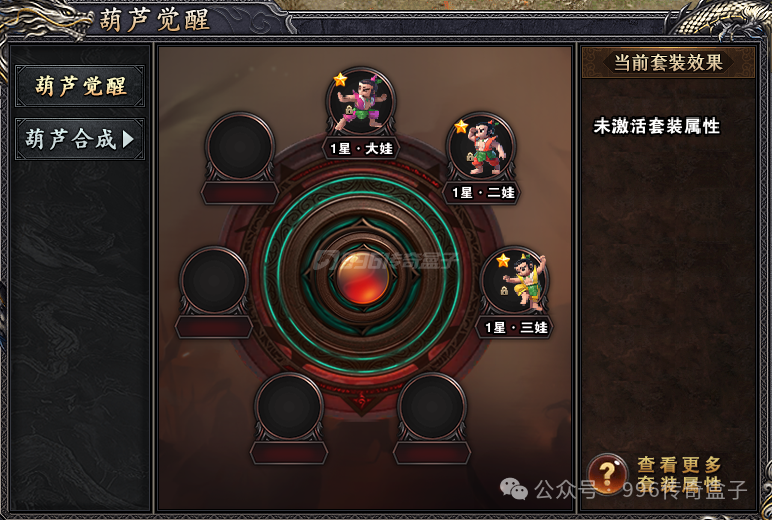Image resolution: width=772 pixels, height=520 pixels.
Task: Select the 二娃 gourd brother icon
Action: coord(481,147)
